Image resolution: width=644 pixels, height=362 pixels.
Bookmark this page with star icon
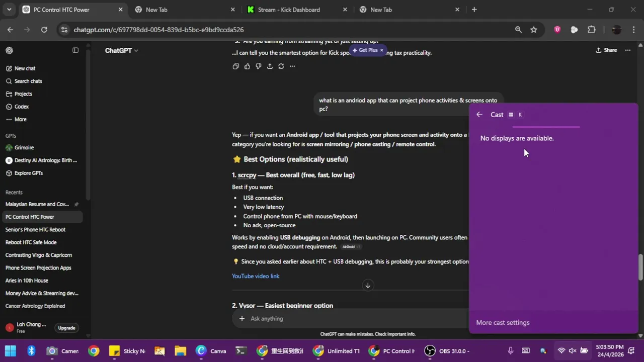534,30
